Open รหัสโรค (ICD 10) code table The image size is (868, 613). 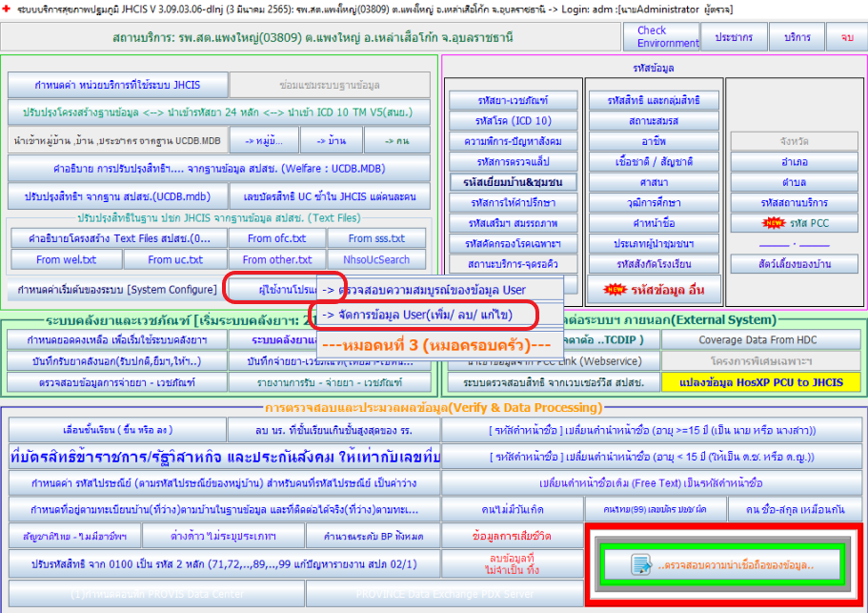(x=513, y=121)
